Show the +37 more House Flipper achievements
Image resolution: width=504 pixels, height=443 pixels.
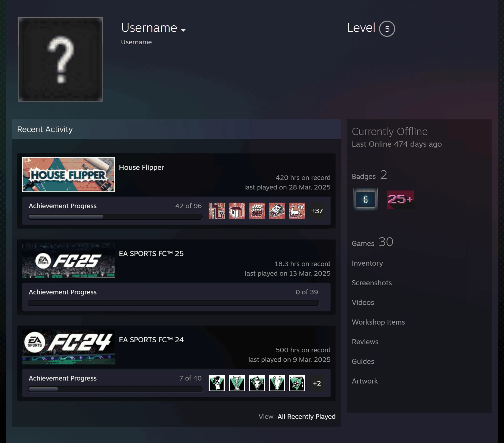pyautogui.click(x=317, y=211)
